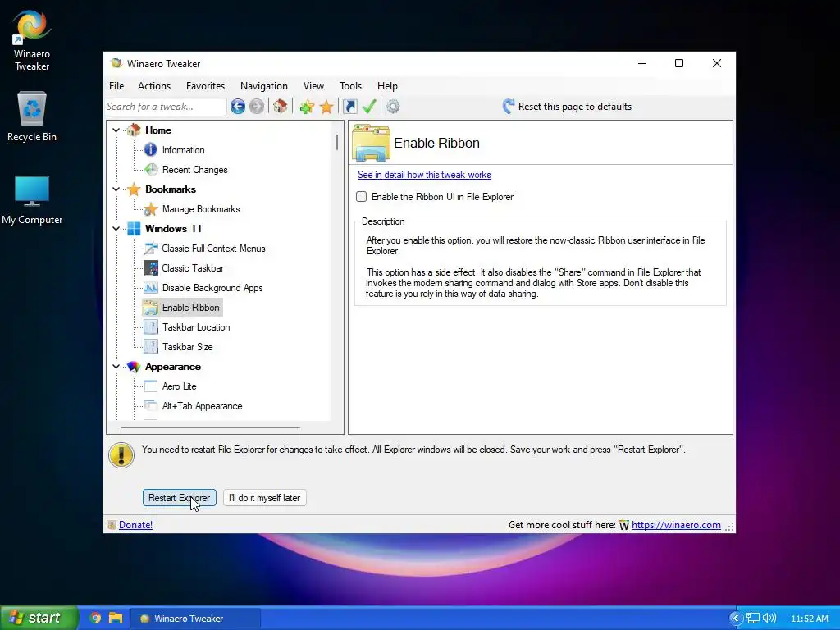Click the I'll do it myself later button
840x630 pixels.
[265, 498]
